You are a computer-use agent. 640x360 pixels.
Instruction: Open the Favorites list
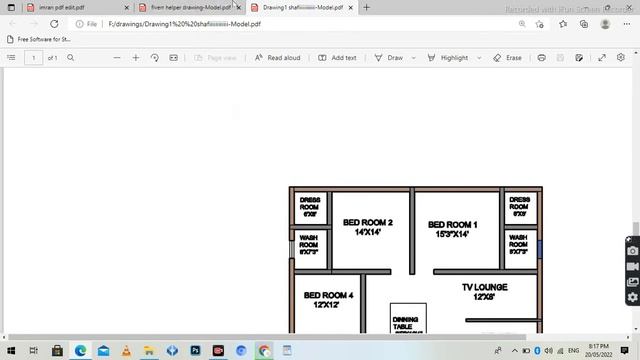coord(563,24)
